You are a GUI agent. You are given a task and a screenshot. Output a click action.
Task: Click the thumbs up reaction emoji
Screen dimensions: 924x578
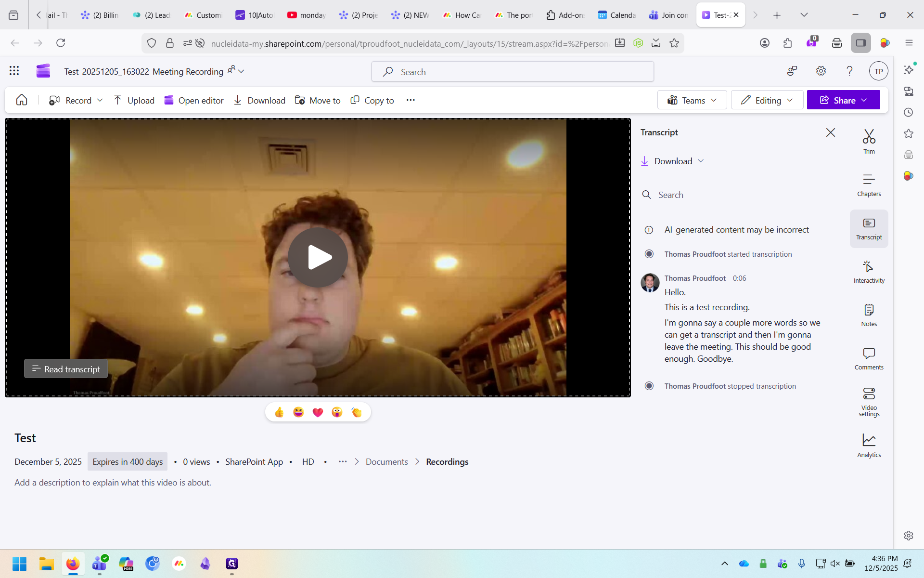click(x=279, y=412)
